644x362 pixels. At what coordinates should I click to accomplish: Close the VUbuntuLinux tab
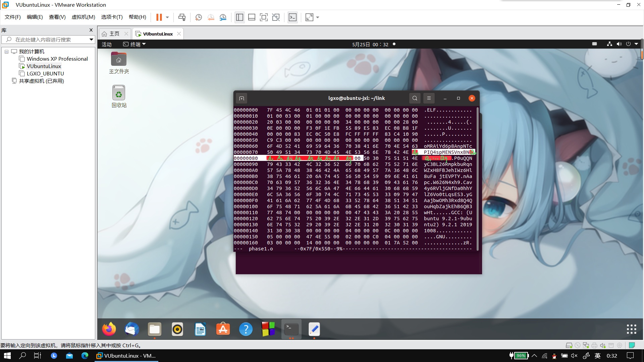179,34
